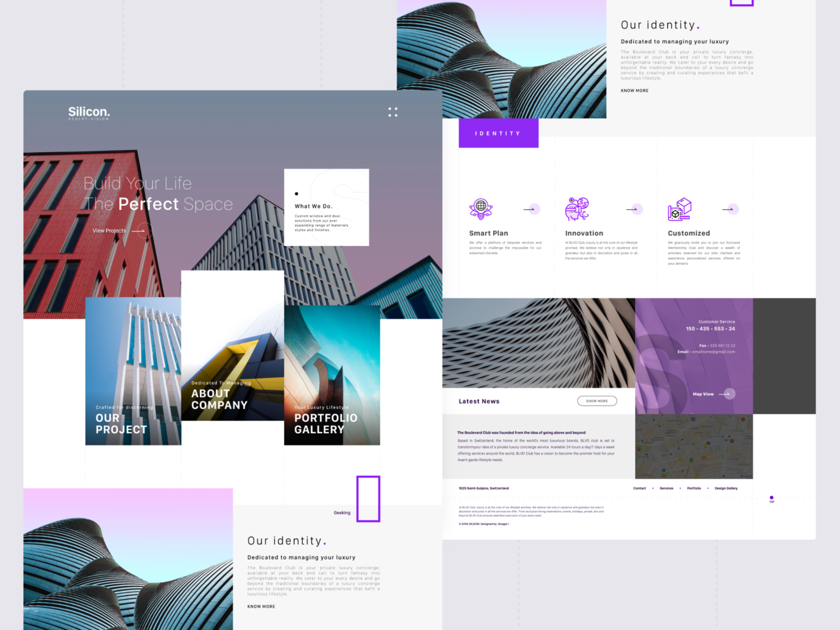Click the emailtome@gmail.com email link
This screenshot has height=630, width=840.
coord(715,352)
